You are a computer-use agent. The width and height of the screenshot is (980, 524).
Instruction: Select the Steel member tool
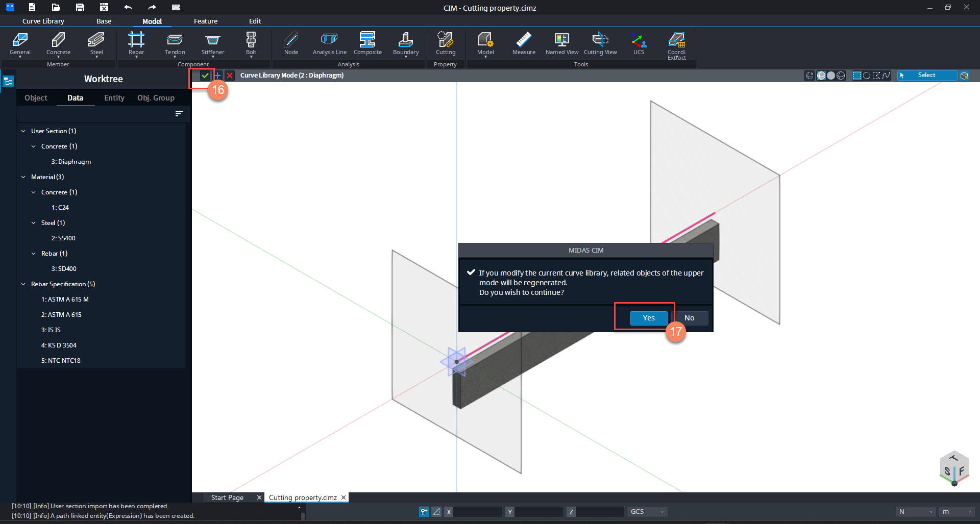(96, 44)
